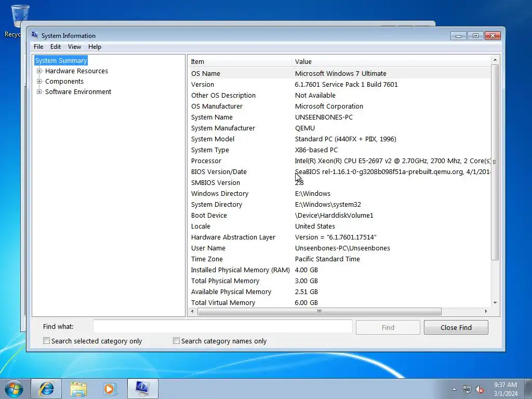
Task: Open Windows Explorer taskbar icon
Action: click(78, 389)
